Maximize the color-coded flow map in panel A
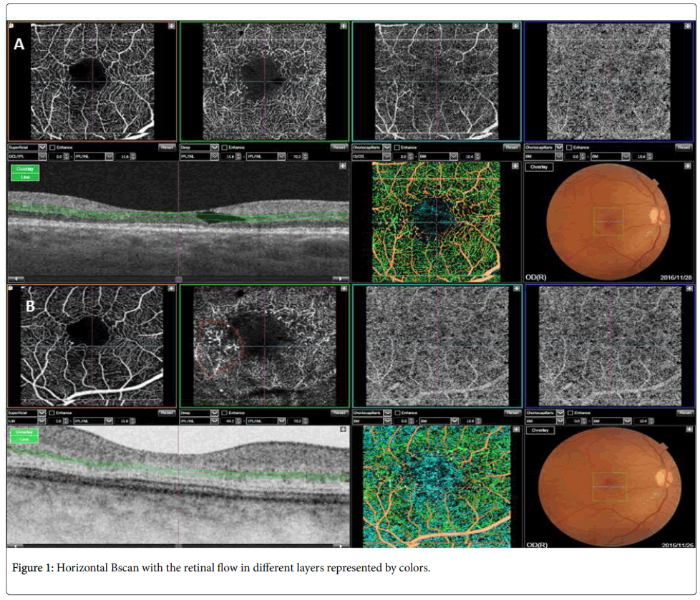The width and height of the screenshot is (700, 600). click(515, 166)
